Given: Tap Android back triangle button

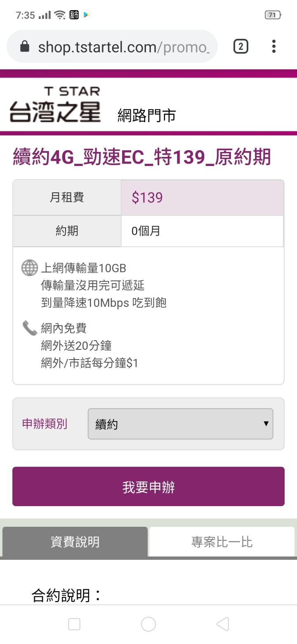Looking at the screenshot, I should tap(223, 624).
